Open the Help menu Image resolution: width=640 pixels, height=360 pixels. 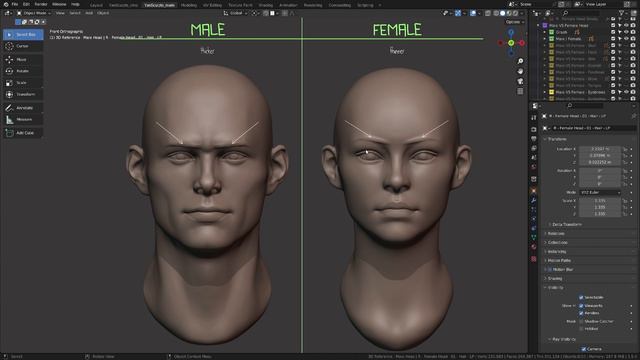click(76, 4)
